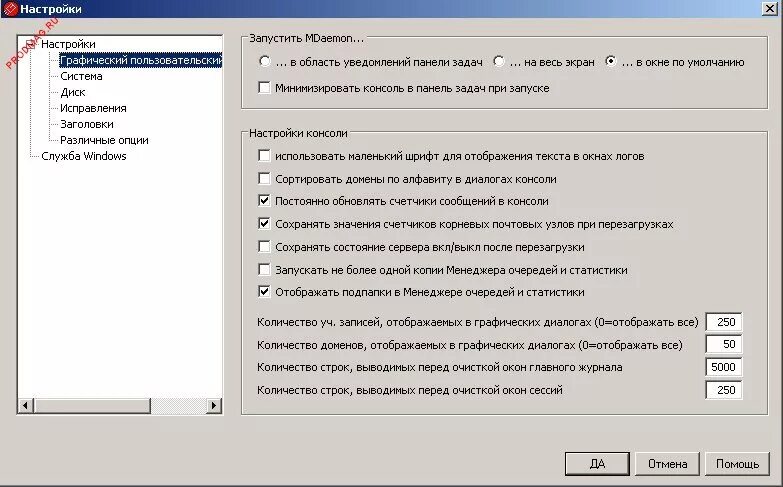Viewport: 783px width, 487px height.
Task: Uncheck "Отображать подпапки в Менеджере очередей"
Action: [264, 292]
